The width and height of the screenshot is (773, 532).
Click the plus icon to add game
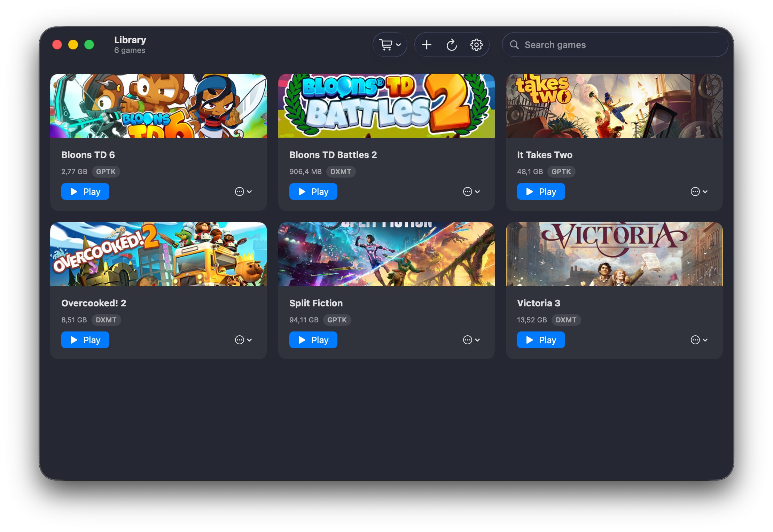(x=427, y=45)
